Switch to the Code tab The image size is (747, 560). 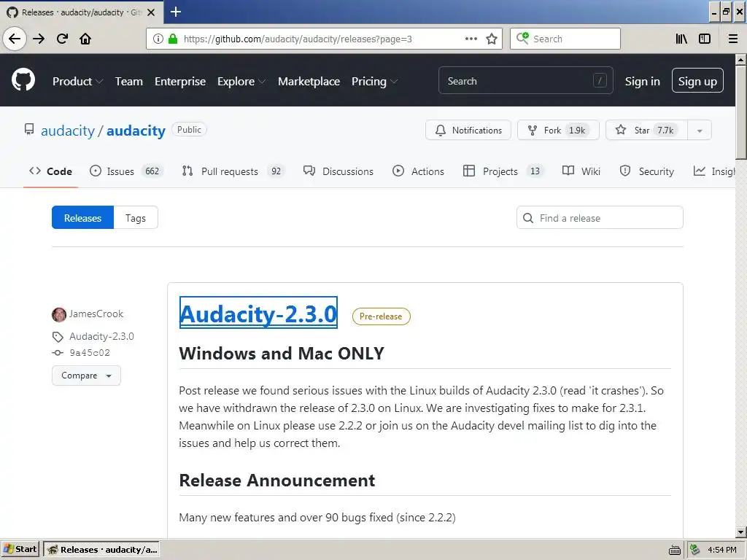point(50,171)
